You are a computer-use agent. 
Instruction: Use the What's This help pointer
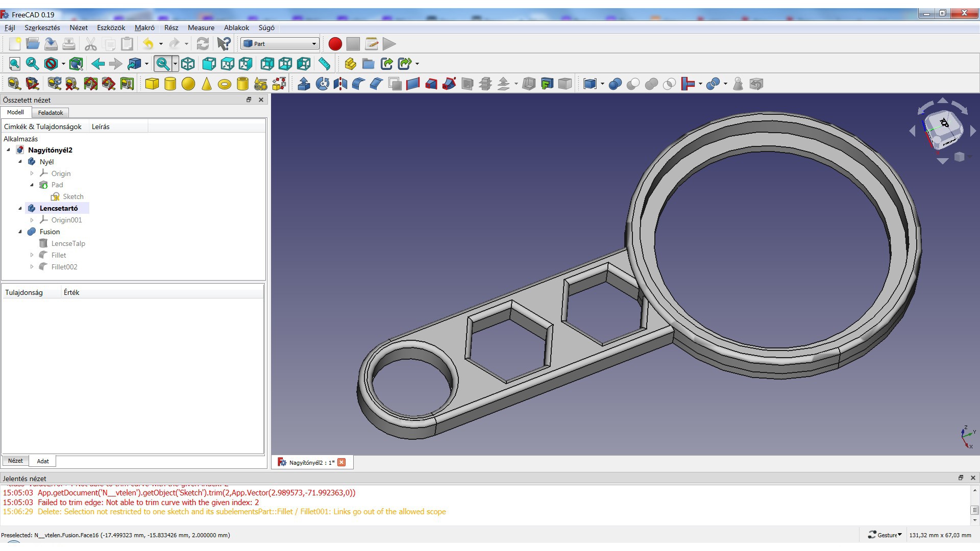click(224, 44)
